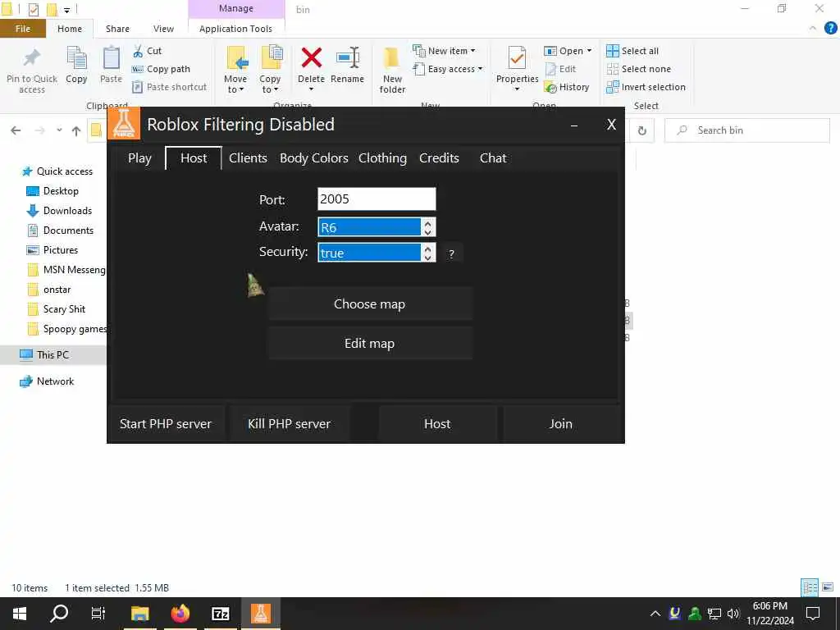Open the File menu tab
Image resolution: width=840 pixels, height=630 pixels.
click(23, 29)
